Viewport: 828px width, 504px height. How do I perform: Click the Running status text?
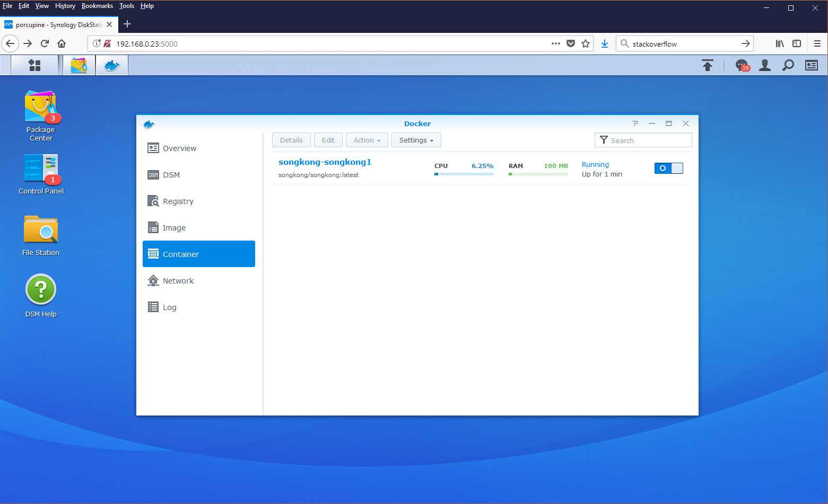pos(595,165)
